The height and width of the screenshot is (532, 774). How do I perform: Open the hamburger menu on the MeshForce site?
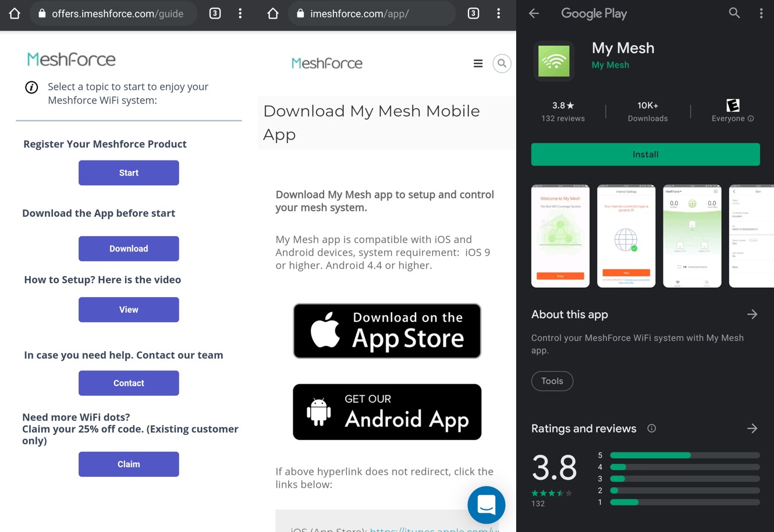point(478,63)
